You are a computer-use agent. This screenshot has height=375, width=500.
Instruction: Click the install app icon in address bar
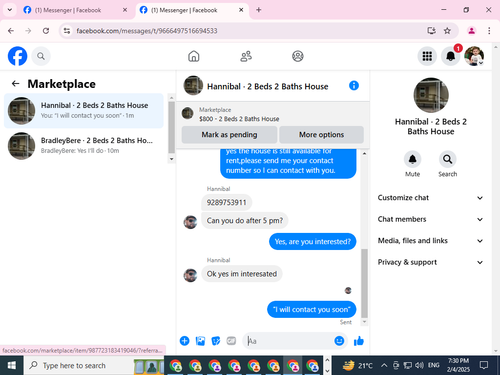pos(431,31)
